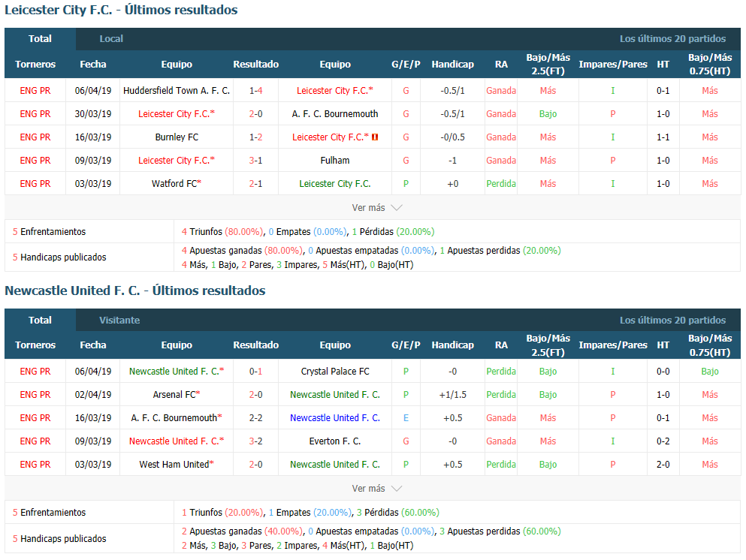Screen dimensions: 746x560
Task: Click the 1 Triunfos (20.00%) summary
Action: (x=222, y=513)
